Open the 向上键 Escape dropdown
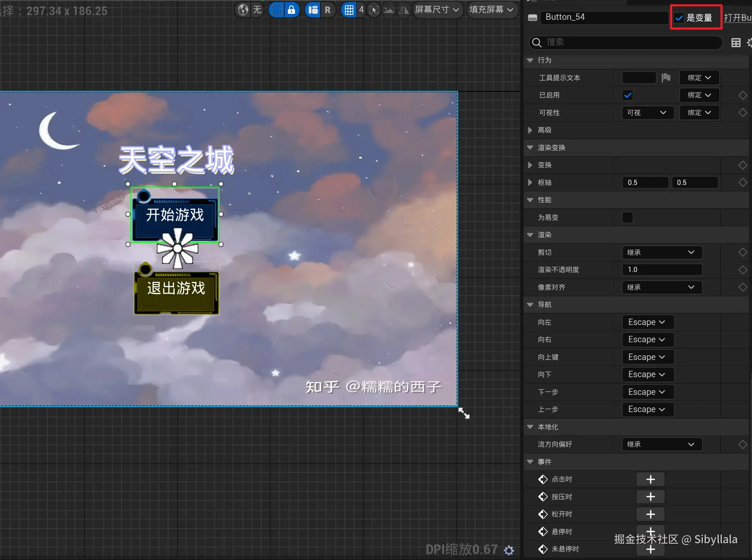752x560 pixels. click(x=648, y=357)
